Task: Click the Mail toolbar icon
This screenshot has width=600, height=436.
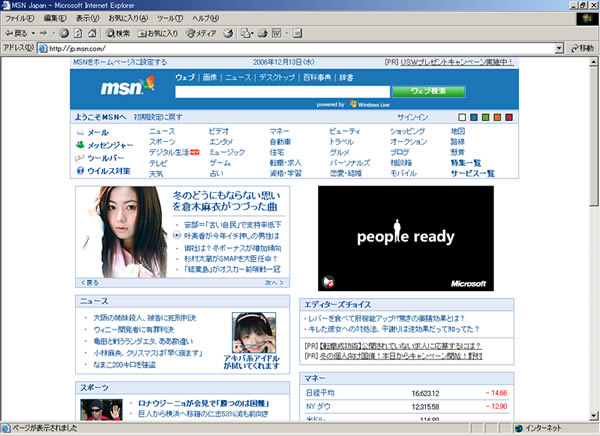Action: tap(245, 33)
